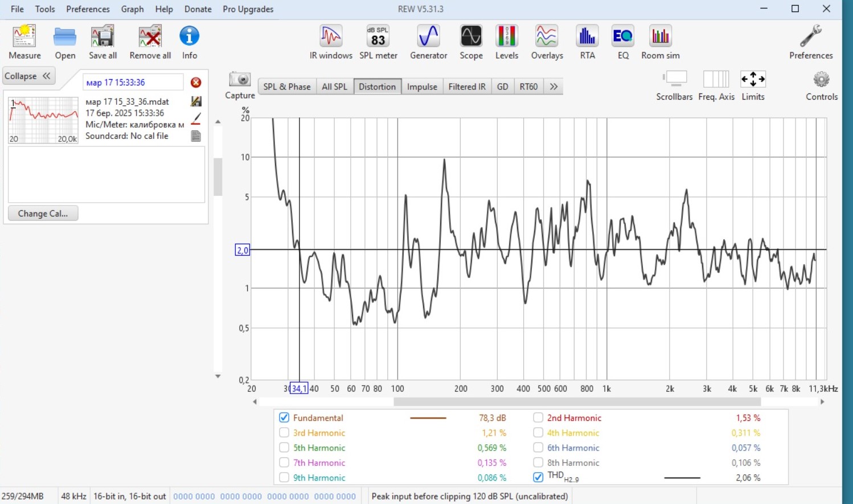Open the Pro Upgrades menu
This screenshot has width=853, height=504.
click(248, 9)
